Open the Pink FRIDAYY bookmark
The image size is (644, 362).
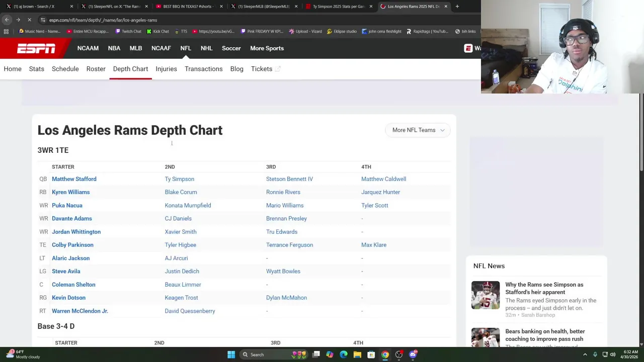(261, 31)
